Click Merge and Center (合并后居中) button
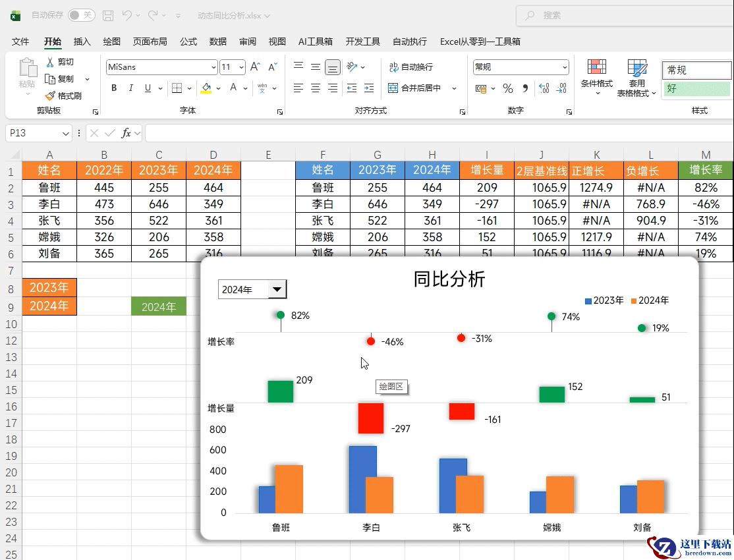The image size is (734, 560). tap(415, 88)
